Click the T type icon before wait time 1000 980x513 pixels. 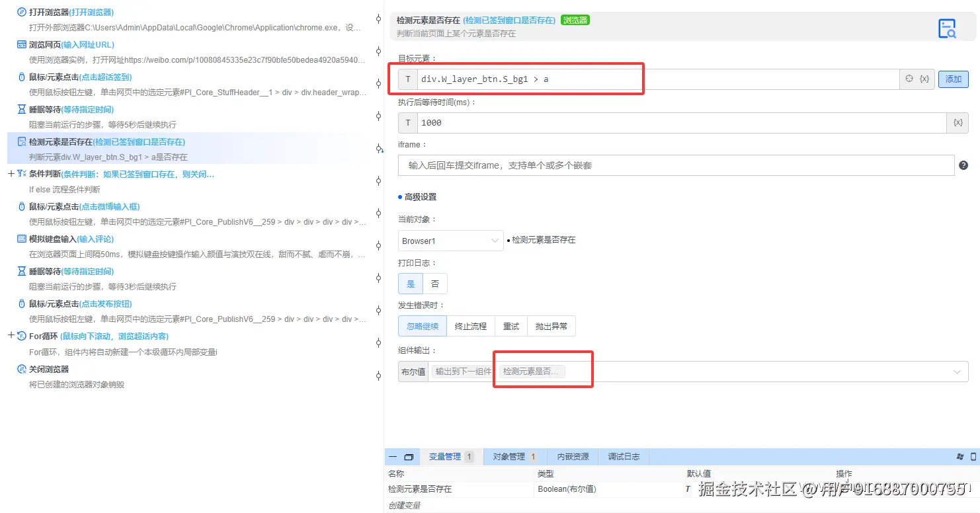(408, 122)
